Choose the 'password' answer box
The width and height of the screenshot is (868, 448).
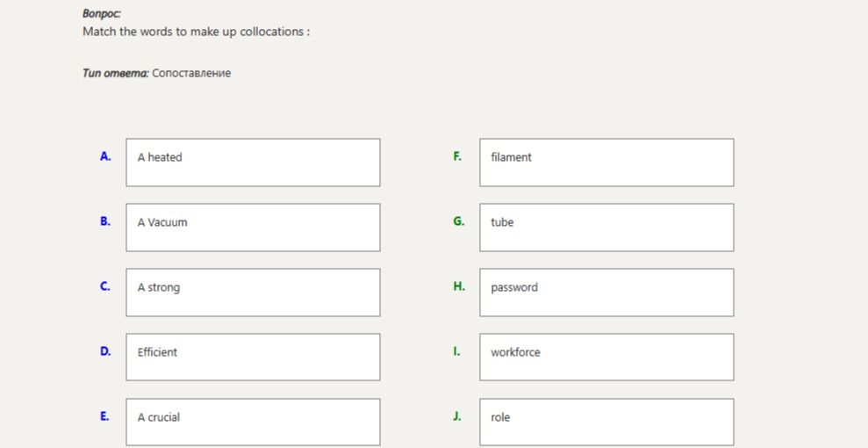[606, 293]
